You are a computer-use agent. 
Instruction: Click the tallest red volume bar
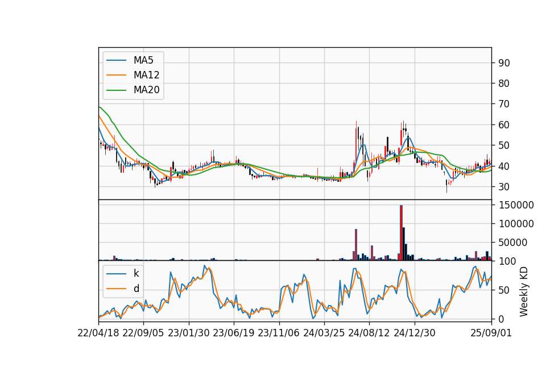tap(401, 233)
